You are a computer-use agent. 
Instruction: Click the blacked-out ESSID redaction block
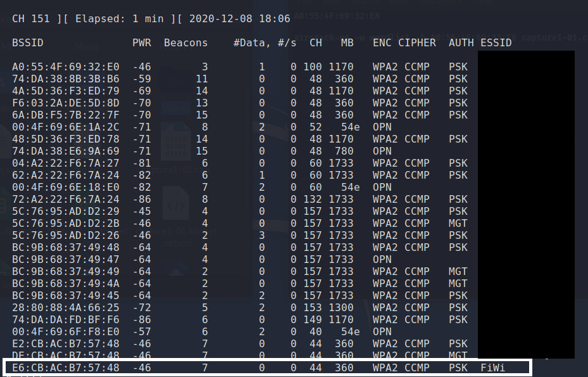click(526, 205)
